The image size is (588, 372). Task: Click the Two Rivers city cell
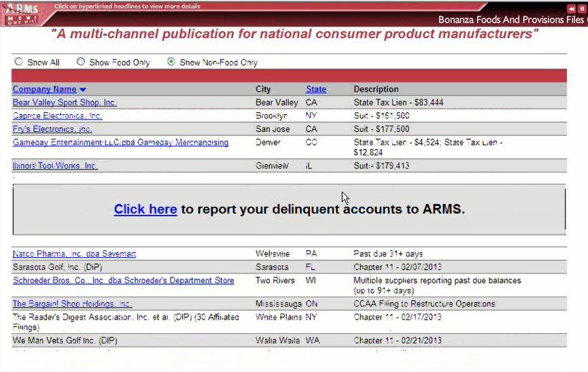click(275, 280)
